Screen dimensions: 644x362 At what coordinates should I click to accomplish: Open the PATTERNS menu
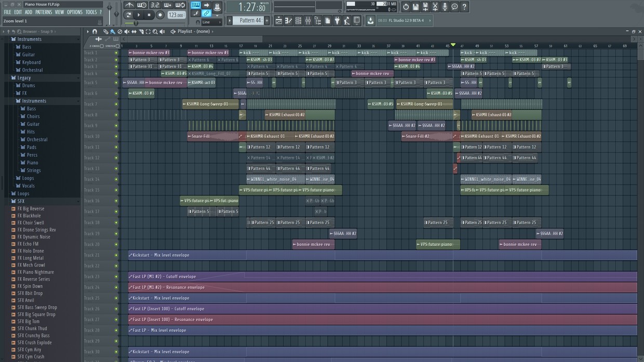click(x=44, y=11)
